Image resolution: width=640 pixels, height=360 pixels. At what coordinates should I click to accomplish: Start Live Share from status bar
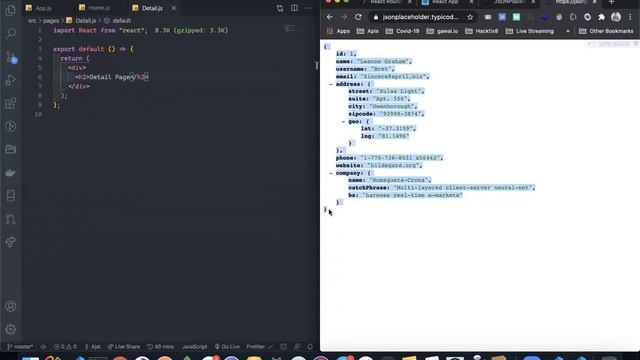click(124, 347)
